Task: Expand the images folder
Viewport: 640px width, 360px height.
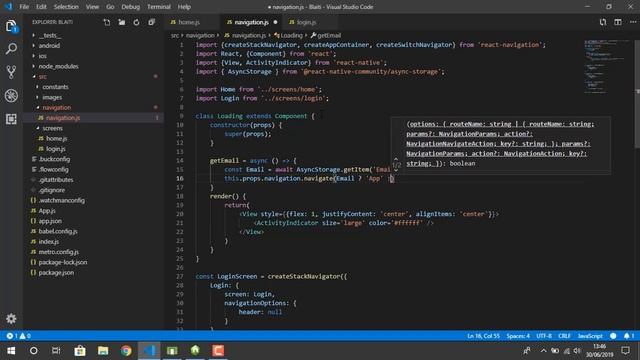Action: pos(52,97)
